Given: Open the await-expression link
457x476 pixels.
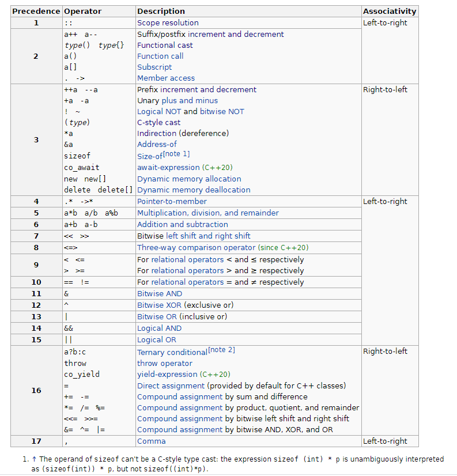Looking at the screenshot, I should pyautogui.click(x=168, y=168).
